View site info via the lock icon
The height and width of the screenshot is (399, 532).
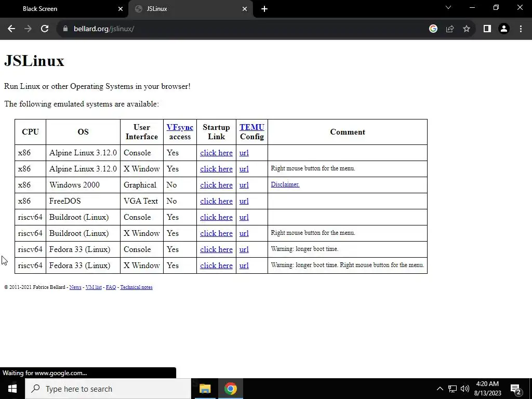tap(65, 29)
